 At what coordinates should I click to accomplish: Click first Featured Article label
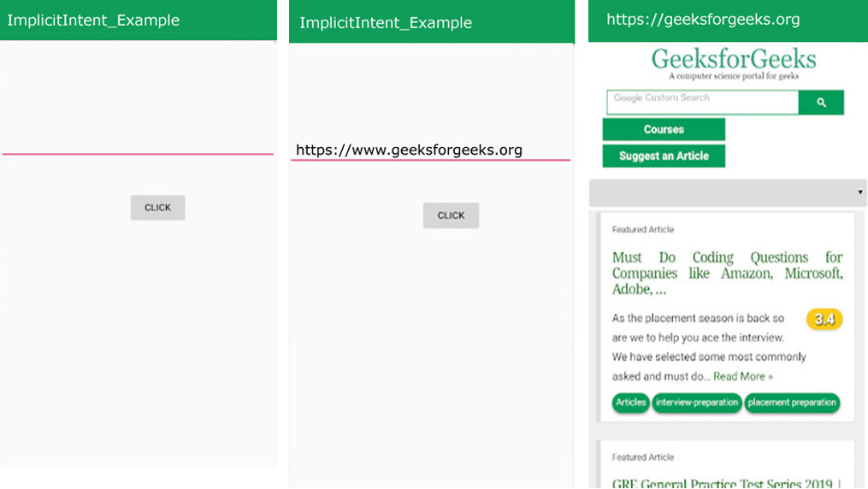[643, 230]
